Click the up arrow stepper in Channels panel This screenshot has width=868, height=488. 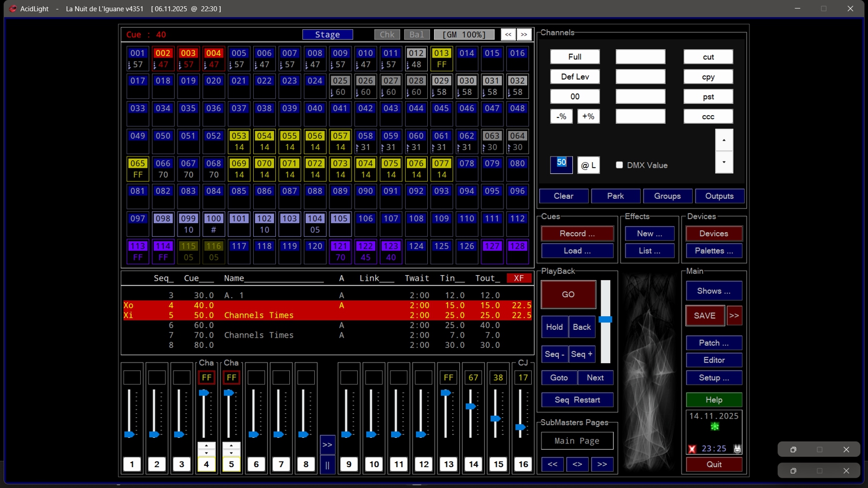pos(724,140)
